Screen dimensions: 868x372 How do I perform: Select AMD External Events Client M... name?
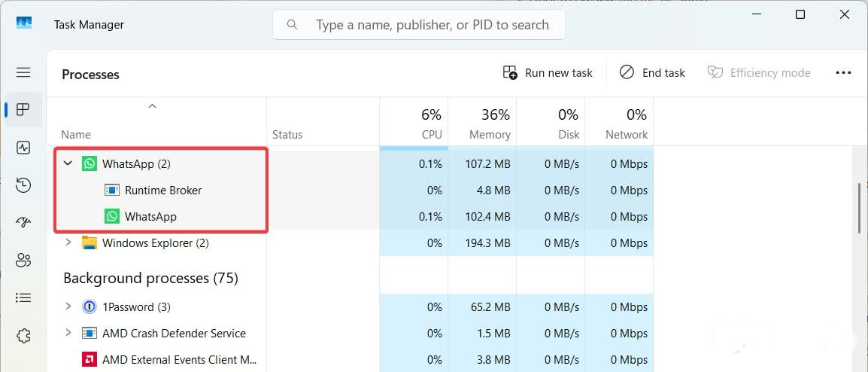tap(180, 360)
